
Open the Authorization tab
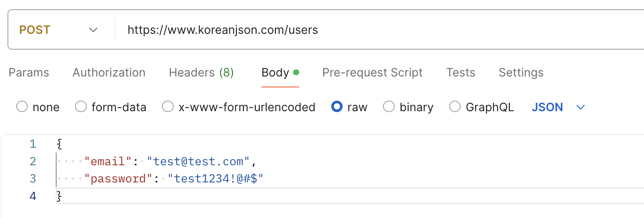(x=109, y=73)
